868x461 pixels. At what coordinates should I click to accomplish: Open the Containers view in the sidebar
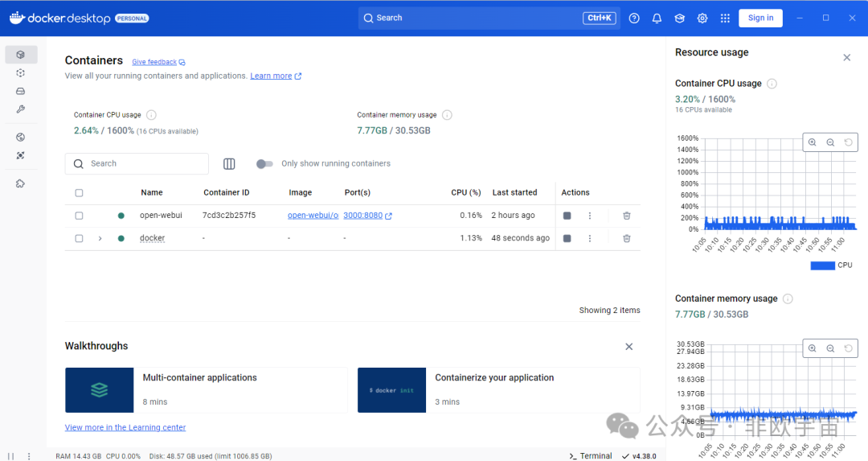tap(21, 54)
